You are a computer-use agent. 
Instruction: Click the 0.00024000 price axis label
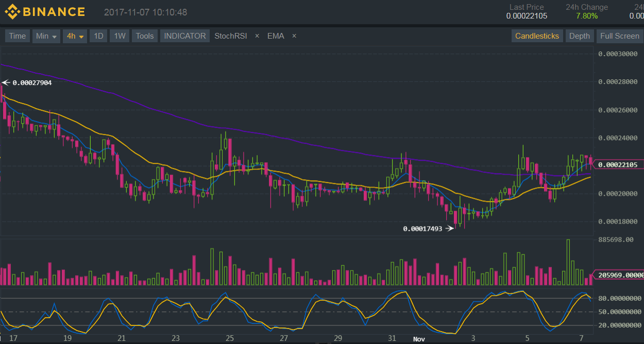pyautogui.click(x=618, y=138)
